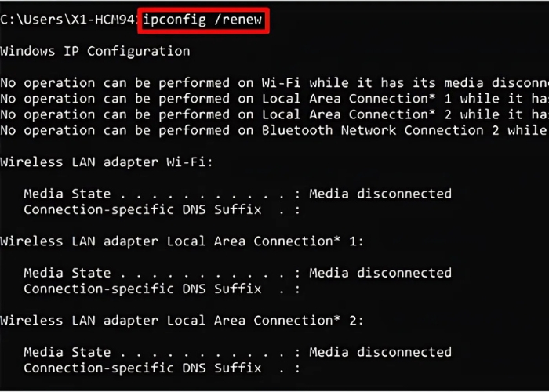Click Media disconnected value under Local Area Connection* 1
This screenshot has height=392, width=549.
[x=380, y=273]
